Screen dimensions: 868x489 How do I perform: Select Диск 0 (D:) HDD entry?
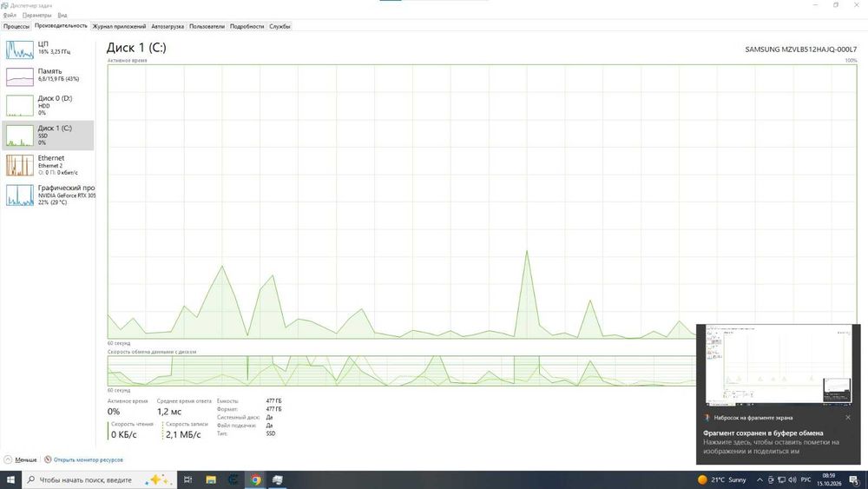[x=48, y=105]
